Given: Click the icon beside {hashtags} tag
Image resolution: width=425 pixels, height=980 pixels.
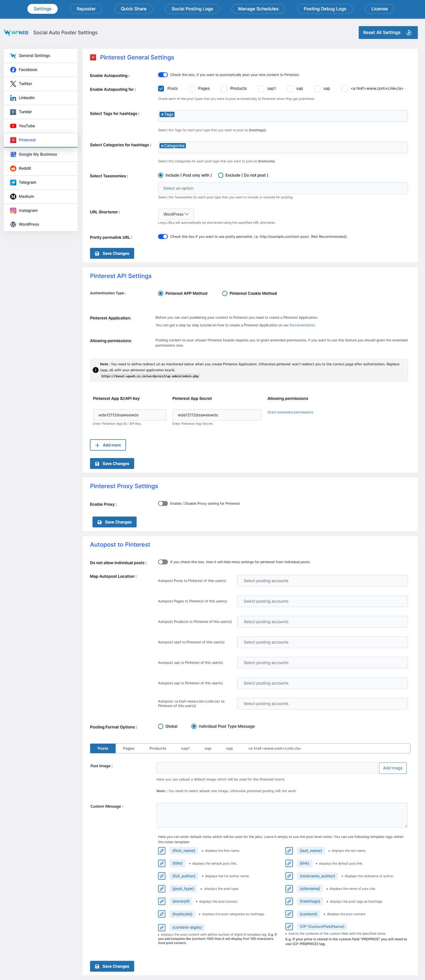Looking at the screenshot, I should coord(289,901).
